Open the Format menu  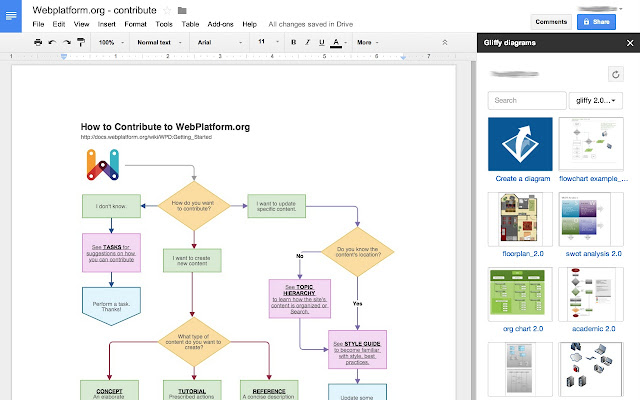[135, 24]
